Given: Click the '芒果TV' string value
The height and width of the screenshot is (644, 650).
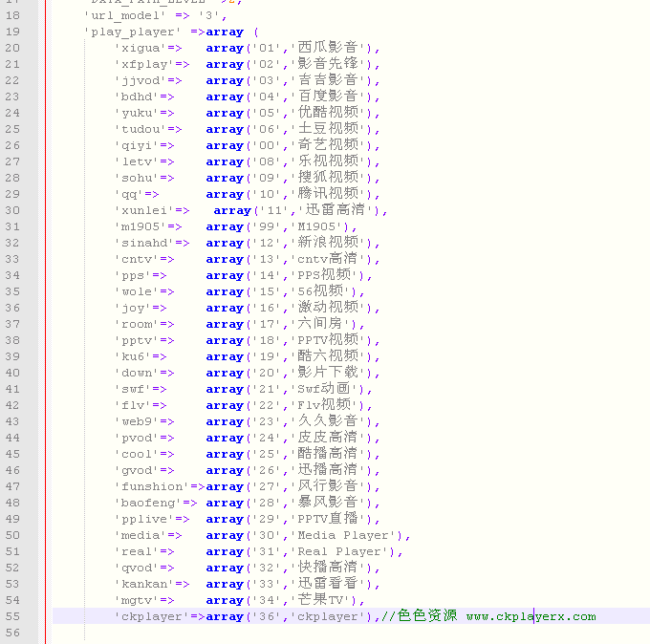Looking at the screenshot, I should pos(320,600).
